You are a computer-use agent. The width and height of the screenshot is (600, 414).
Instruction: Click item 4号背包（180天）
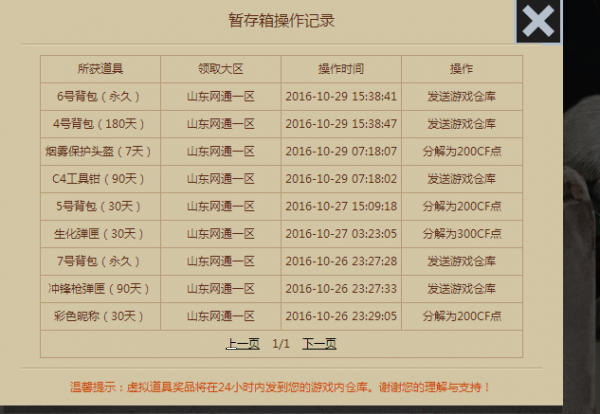point(99,124)
